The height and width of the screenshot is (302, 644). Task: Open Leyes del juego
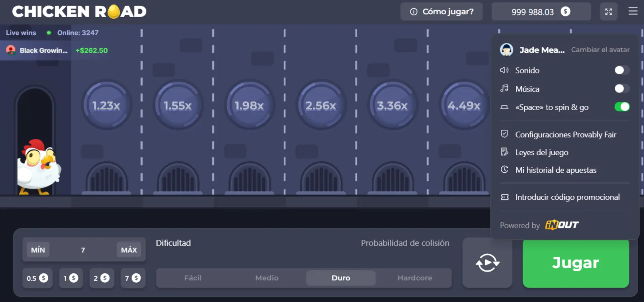(541, 152)
